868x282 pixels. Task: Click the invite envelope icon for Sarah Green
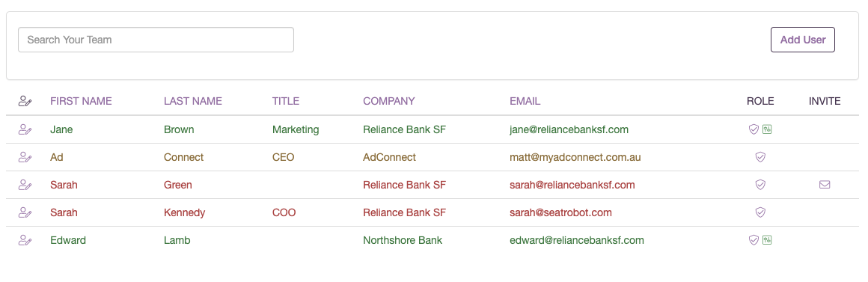point(825,185)
